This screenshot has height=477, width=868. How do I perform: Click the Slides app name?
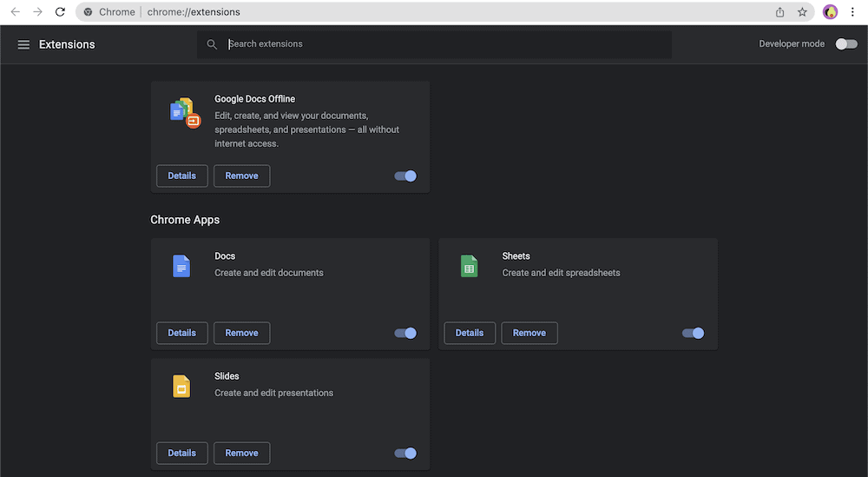pos(227,376)
